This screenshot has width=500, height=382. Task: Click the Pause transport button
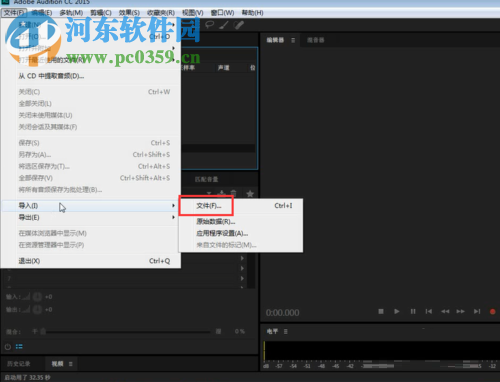click(413, 311)
